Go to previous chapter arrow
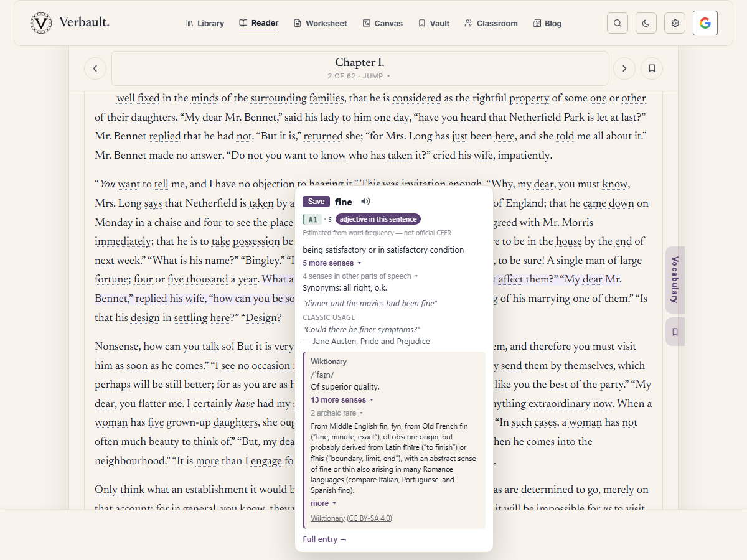 (95, 68)
